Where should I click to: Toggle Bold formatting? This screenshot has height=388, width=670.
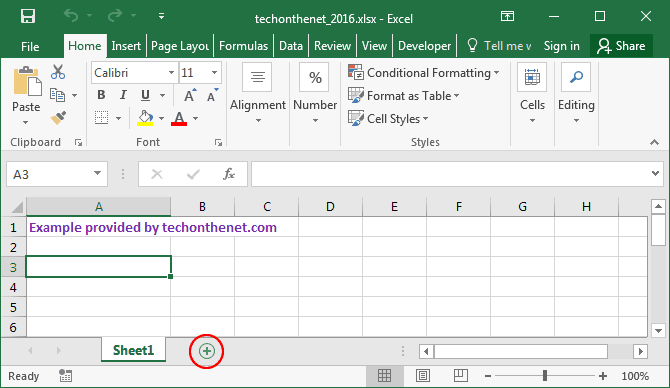coord(101,95)
